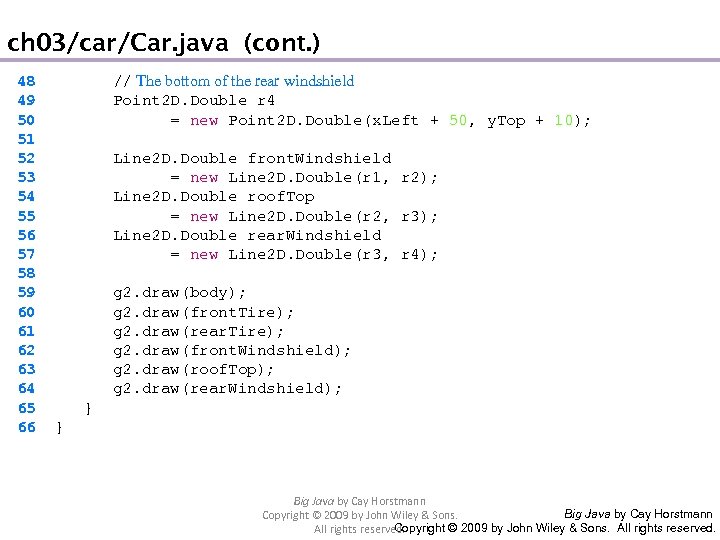Click line number 63

(26, 369)
